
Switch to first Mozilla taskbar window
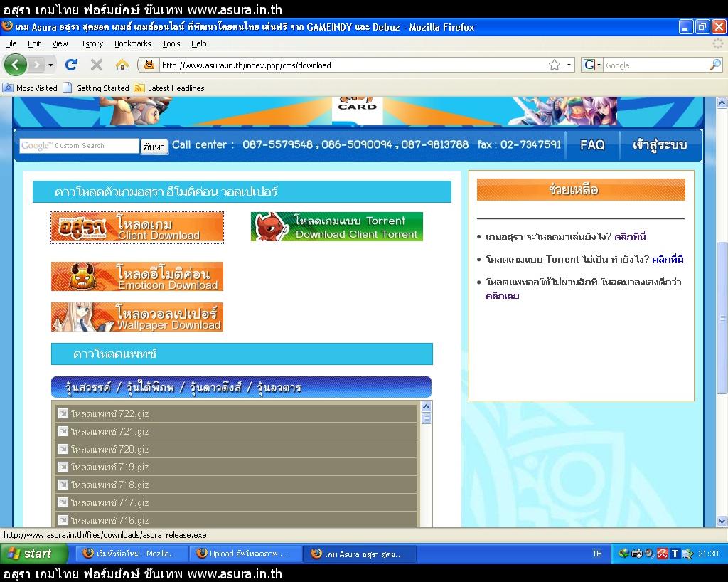pyautogui.click(x=132, y=554)
